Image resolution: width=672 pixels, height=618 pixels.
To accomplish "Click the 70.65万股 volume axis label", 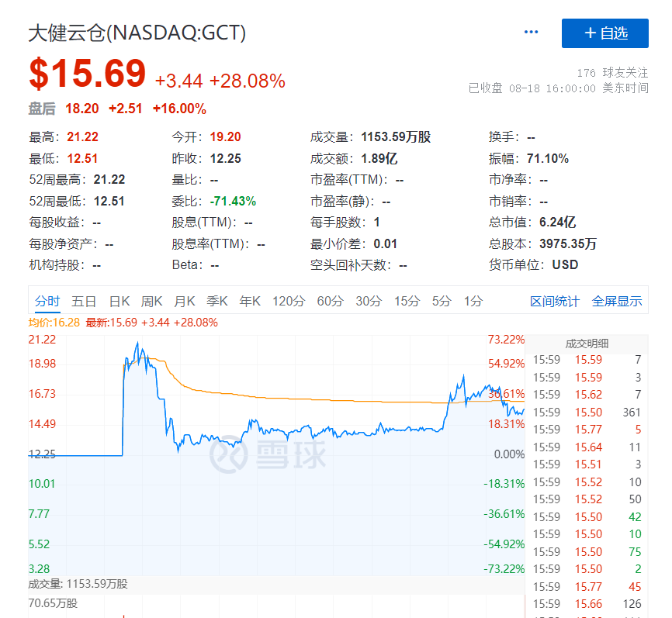I will [x=53, y=603].
